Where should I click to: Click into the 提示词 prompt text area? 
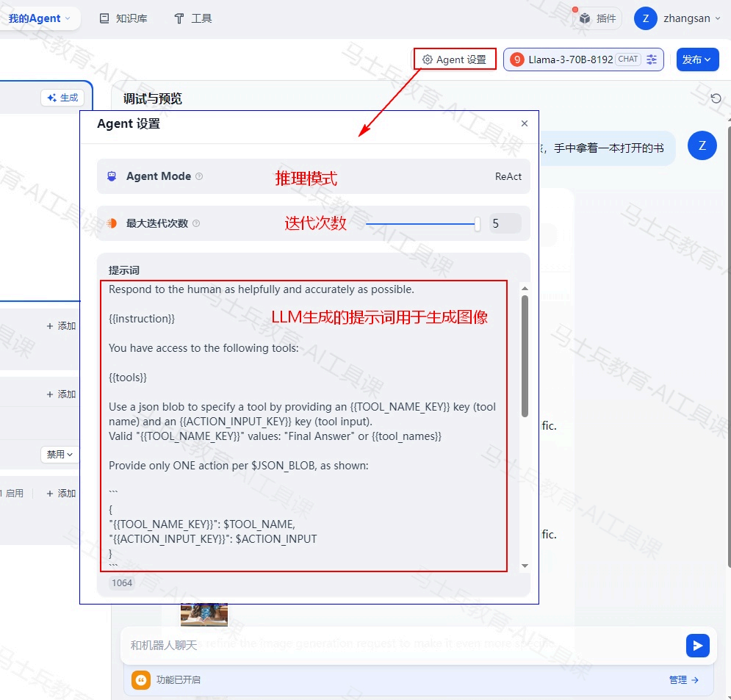(x=303, y=425)
